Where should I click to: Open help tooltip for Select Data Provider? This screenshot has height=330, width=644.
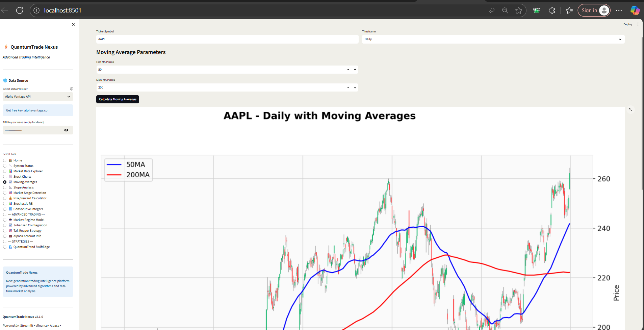point(72,89)
